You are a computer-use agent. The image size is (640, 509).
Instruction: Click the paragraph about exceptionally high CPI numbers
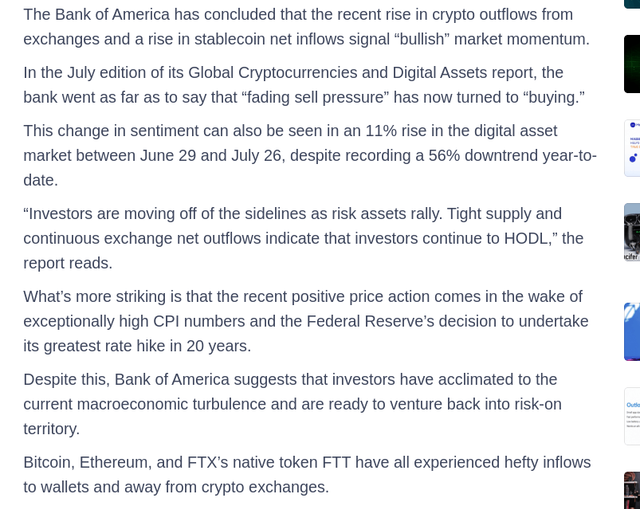tap(306, 321)
